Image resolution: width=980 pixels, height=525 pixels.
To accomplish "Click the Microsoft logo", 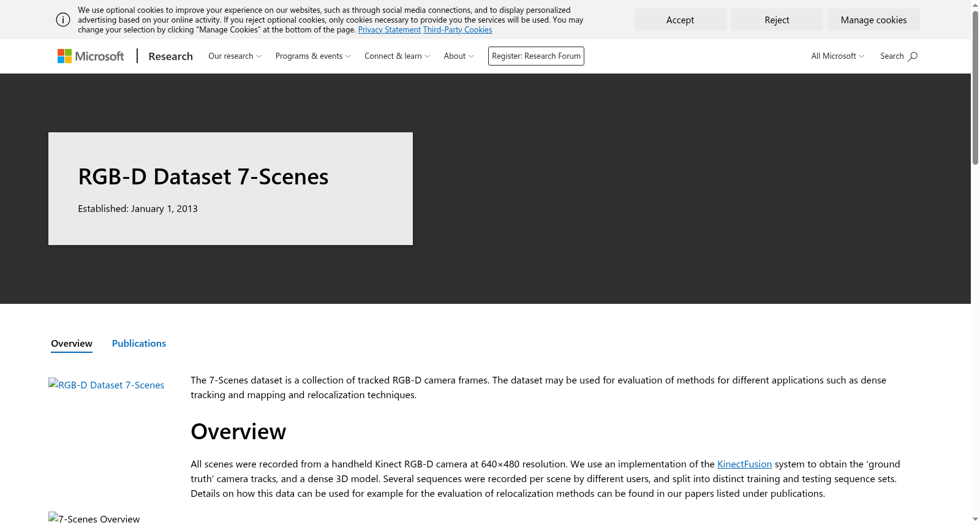I will coord(91,56).
